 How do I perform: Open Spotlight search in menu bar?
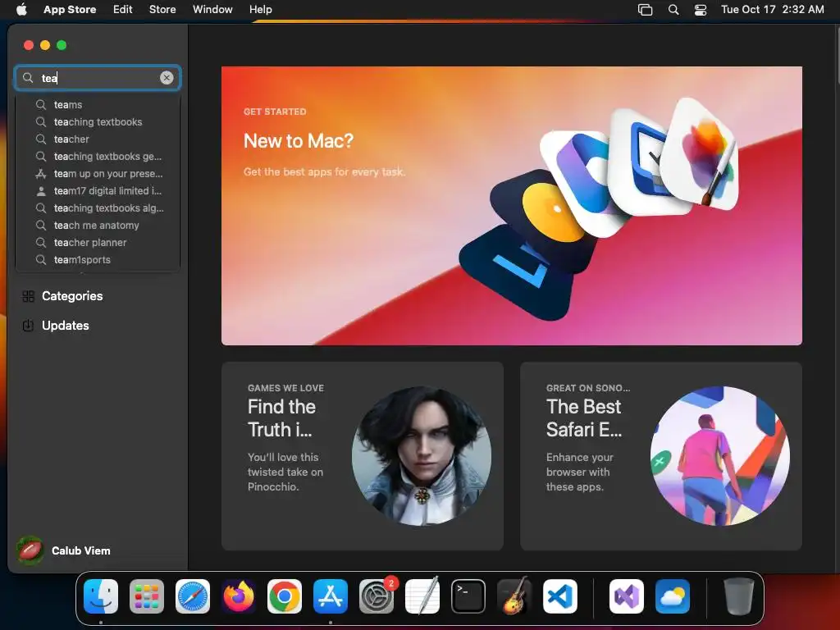pyautogui.click(x=673, y=10)
